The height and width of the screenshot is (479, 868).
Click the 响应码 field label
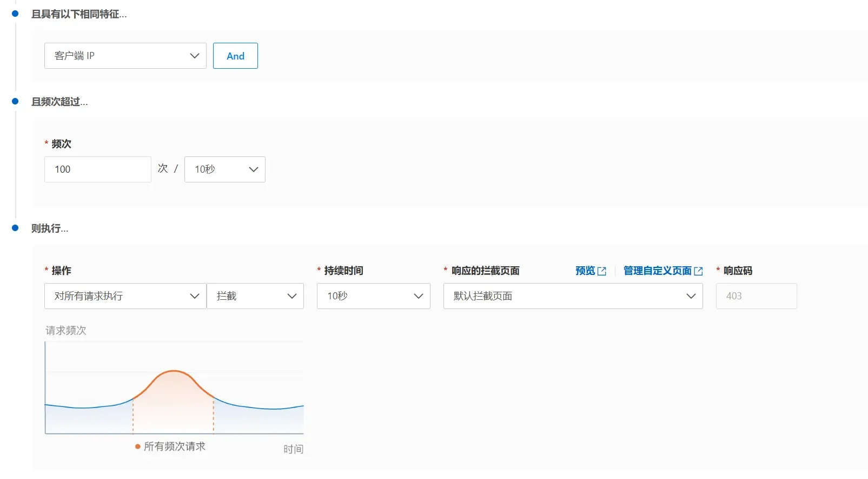pyautogui.click(x=738, y=271)
